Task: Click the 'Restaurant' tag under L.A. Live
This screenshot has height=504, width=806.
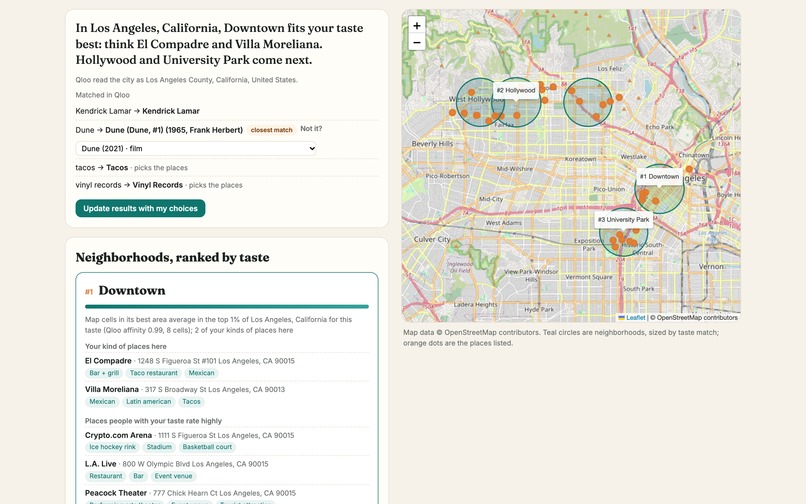Action: point(106,476)
